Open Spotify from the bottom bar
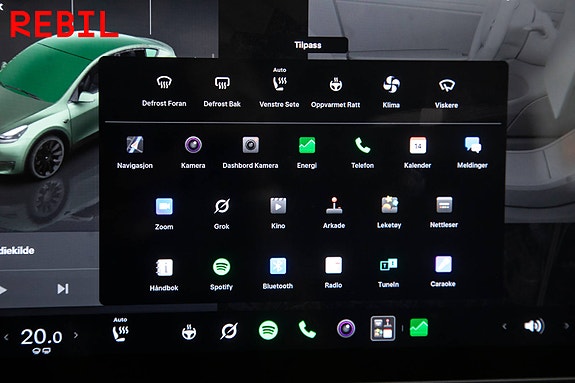The image size is (575, 383). [x=268, y=330]
